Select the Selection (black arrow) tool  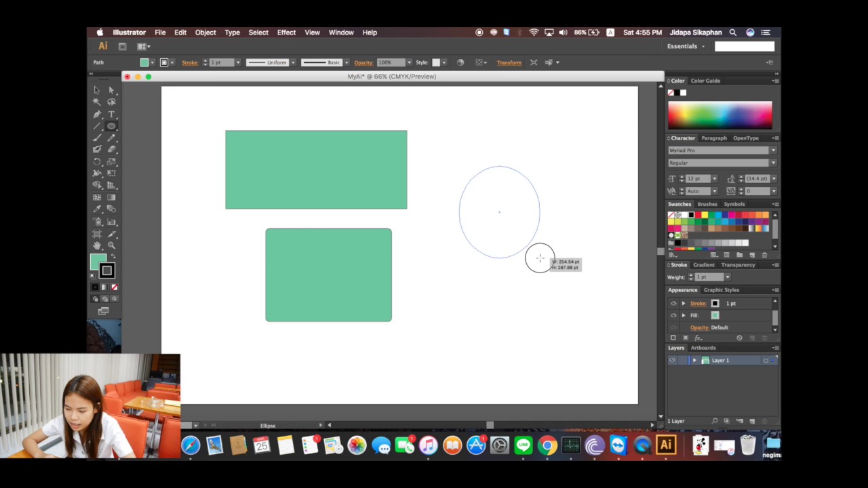point(97,89)
